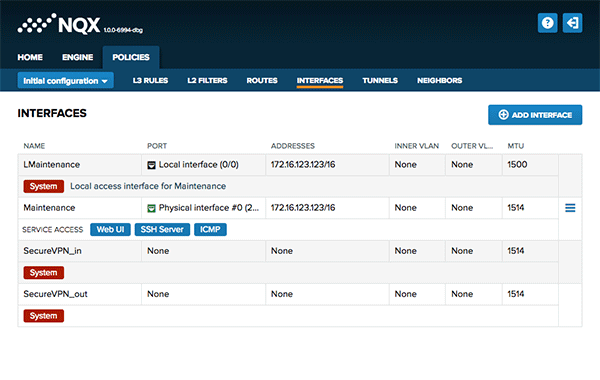The height and width of the screenshot is (380, 600).
Task: Click the Web UI service badge
Action: click(110, 230)
